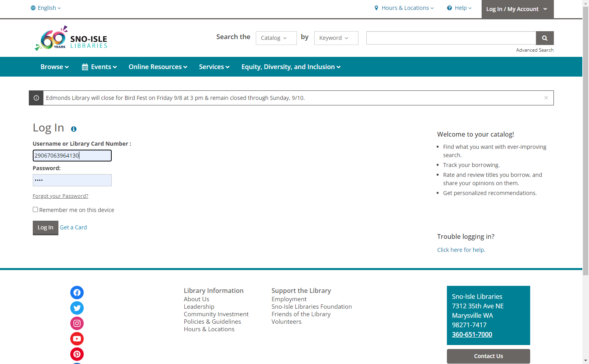Screen dimensions: 589x364
Task: Check Remember me on this device
Action: tap(35, 210)
